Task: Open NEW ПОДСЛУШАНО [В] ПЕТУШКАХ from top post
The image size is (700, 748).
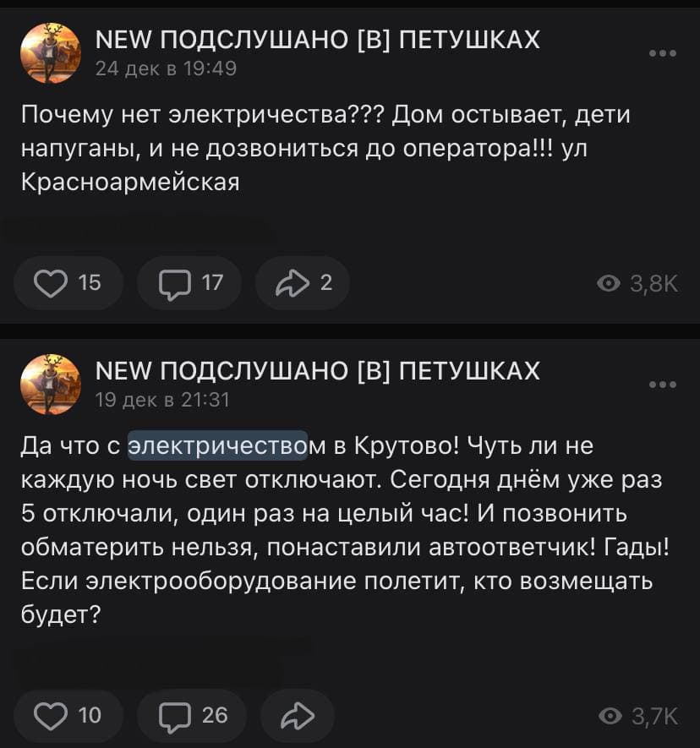Action: coord(317,39)
